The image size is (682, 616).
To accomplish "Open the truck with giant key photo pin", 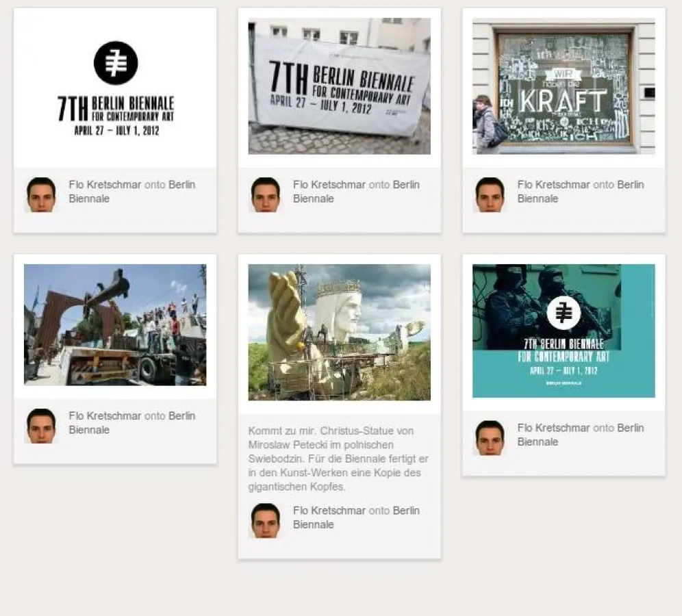I will (x=115, y=324).
